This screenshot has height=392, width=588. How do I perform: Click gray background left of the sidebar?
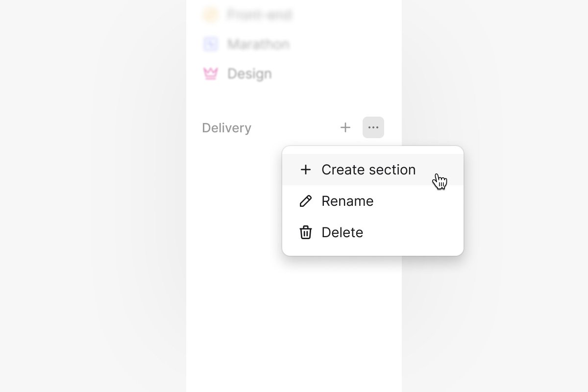[x=93, y=196]
